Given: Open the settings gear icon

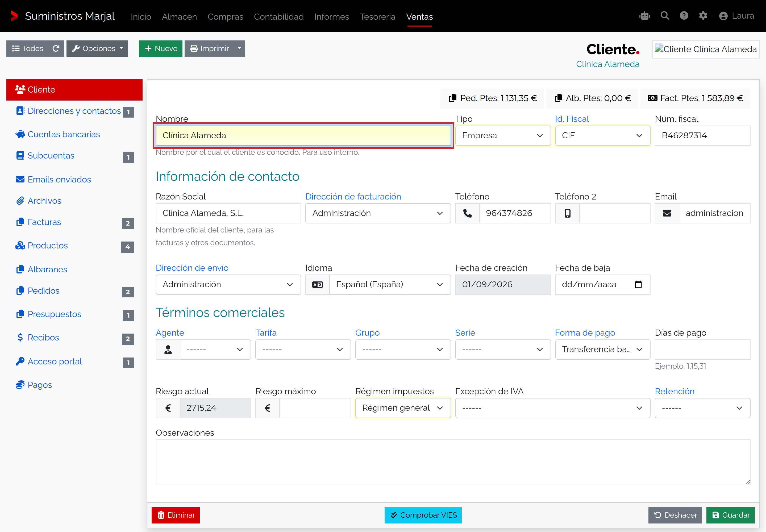Looking at the screenshot, I should [703, 16].
